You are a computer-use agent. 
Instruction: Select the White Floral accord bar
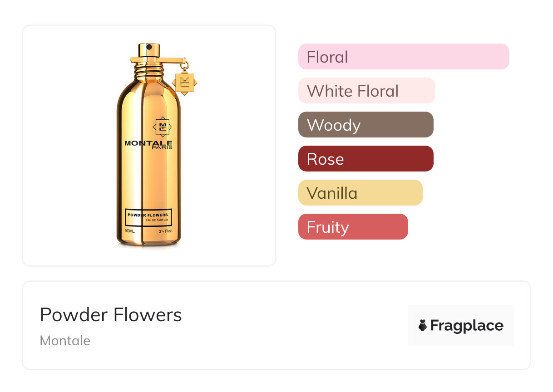click(x=366, y=91)
